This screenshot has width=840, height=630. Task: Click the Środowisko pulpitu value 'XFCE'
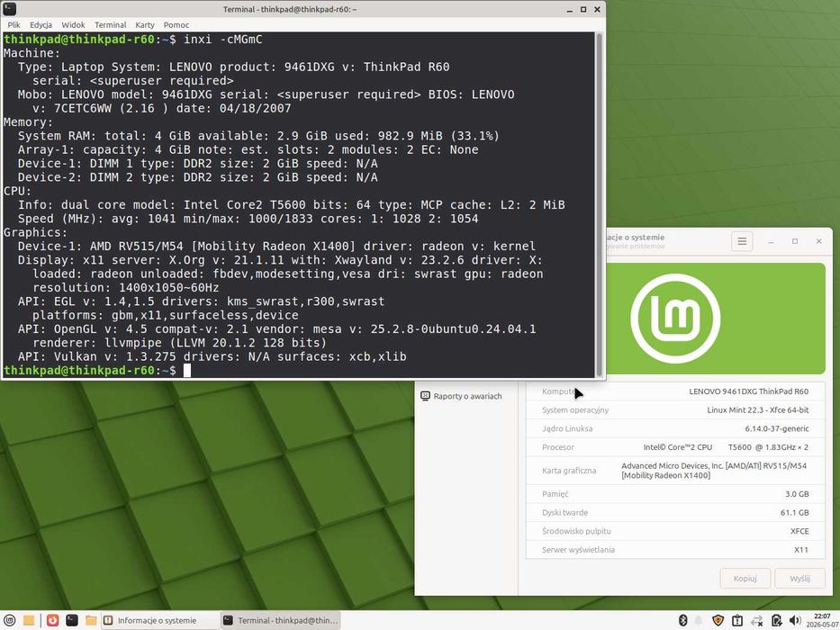pyautogui.click(x=799, y=531)
